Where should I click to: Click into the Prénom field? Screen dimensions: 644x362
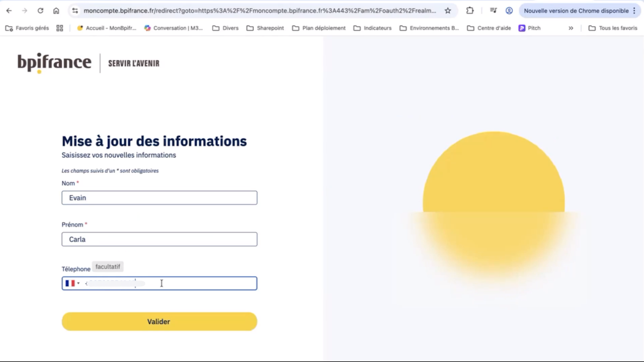click(x=159, y=239)
